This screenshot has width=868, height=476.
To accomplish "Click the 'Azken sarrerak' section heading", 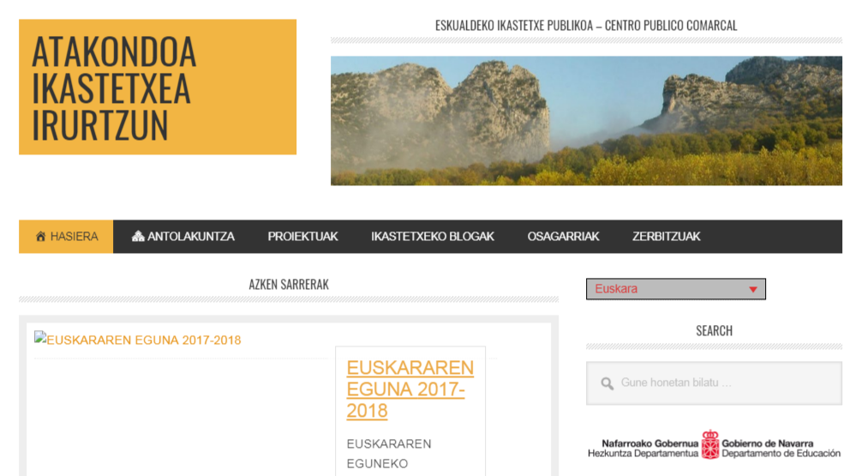I will click(x=289, y=284).
